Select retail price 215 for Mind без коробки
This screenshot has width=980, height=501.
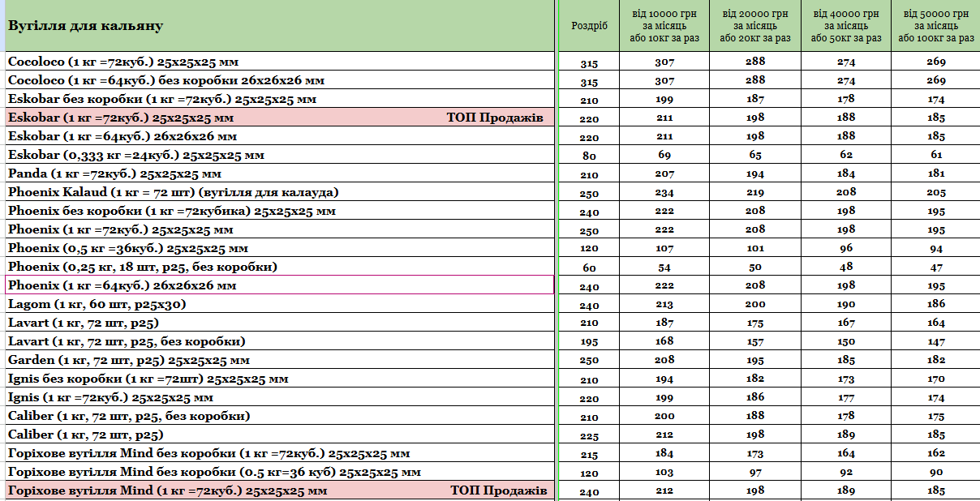[x=589, y=454]
